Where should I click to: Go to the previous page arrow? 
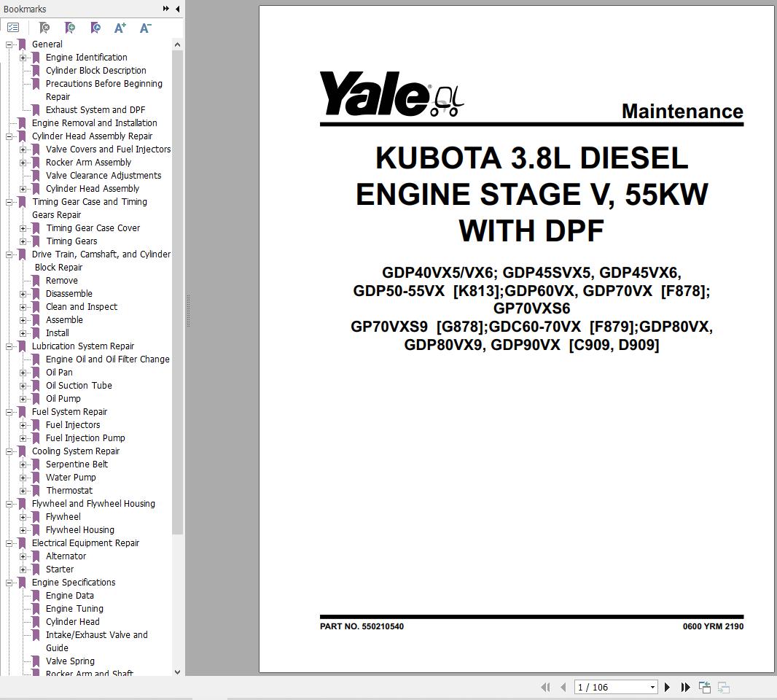coord(563,687)
